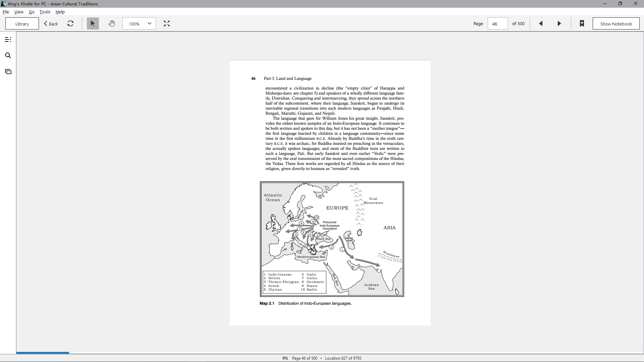The width and height of the screenshot is (644, 362).
Task: Open the File menu
Action: coord(6,12)
